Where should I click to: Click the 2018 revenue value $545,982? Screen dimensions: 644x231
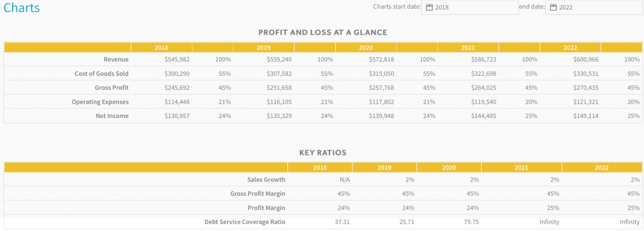click(177, 60)
